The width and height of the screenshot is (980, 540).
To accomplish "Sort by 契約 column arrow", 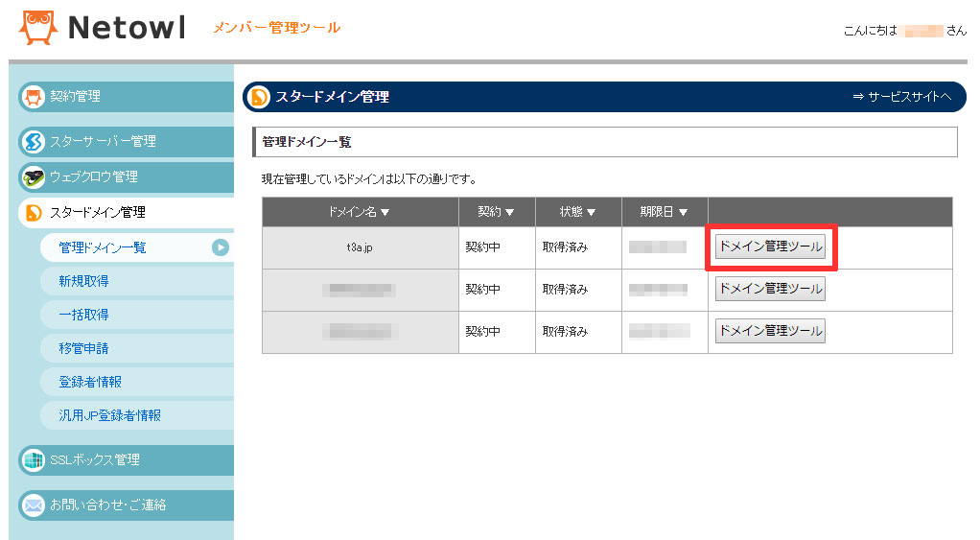I will pos(510,213).
